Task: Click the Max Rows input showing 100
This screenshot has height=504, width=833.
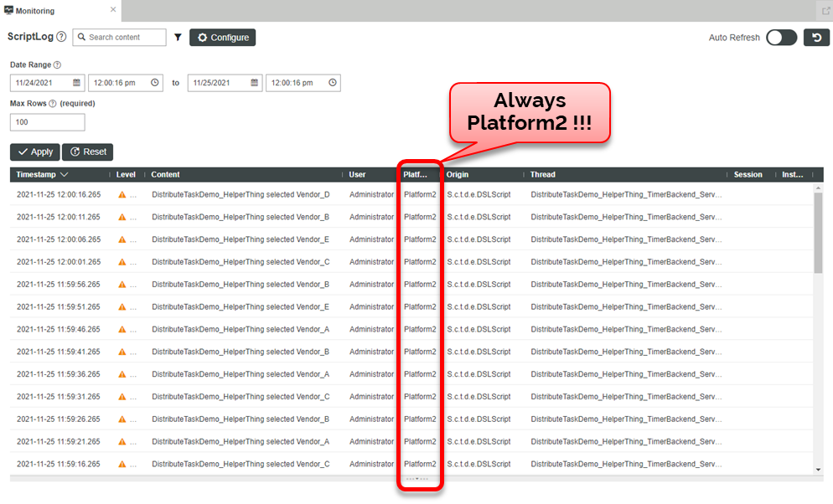Action: (x=47, y=122)
